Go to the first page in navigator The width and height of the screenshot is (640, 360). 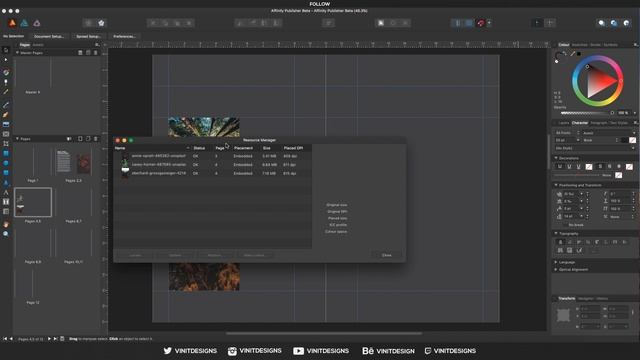tap(5, 339)
